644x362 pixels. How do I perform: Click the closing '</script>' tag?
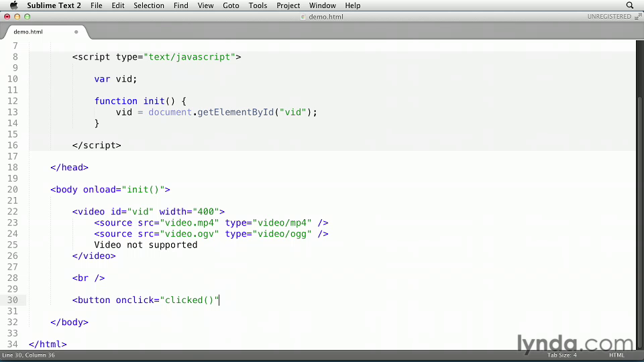coord(97,145)
